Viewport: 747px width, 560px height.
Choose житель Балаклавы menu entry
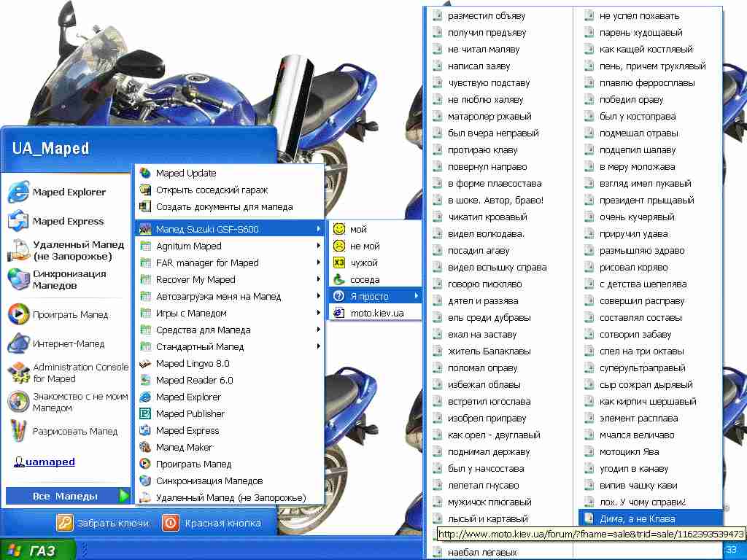(500, 351)
